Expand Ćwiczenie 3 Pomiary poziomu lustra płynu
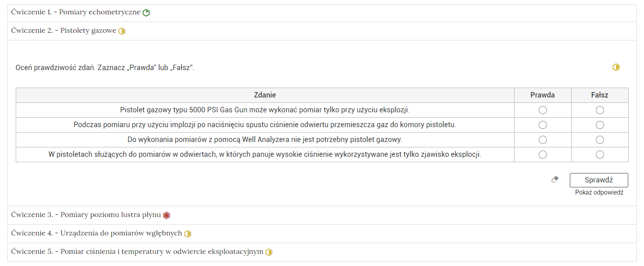644x266 pixels. [x=85, y=215]
